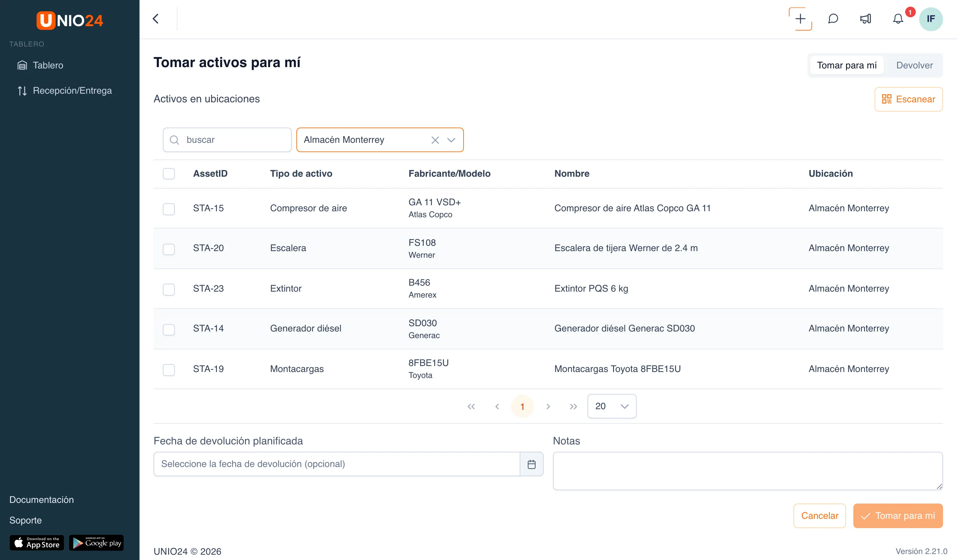The height and width of the screenshot is (560, 957).
Task: Click the UNIO24 logo
Action: [69, 20]
